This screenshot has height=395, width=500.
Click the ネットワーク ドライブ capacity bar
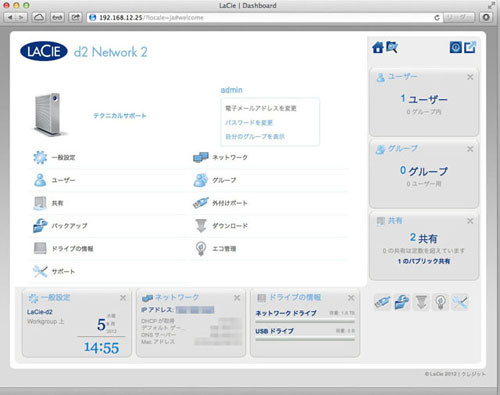coord(305,322)
